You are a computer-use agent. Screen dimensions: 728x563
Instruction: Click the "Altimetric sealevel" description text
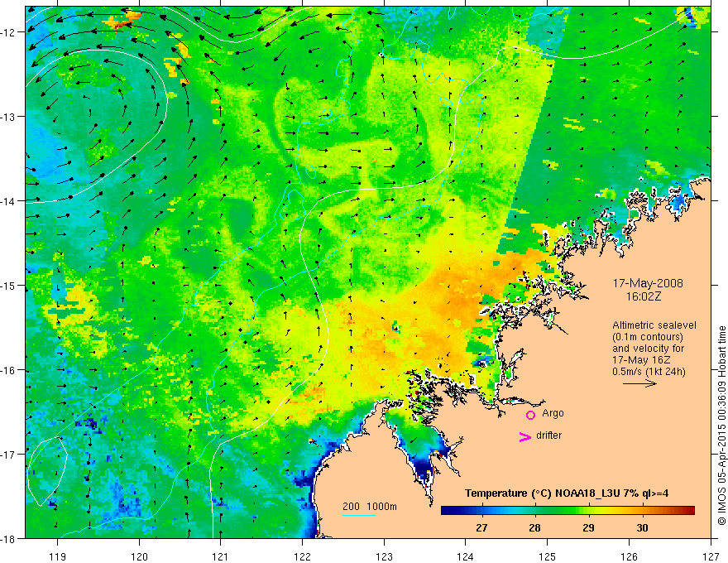coord(654,325)
